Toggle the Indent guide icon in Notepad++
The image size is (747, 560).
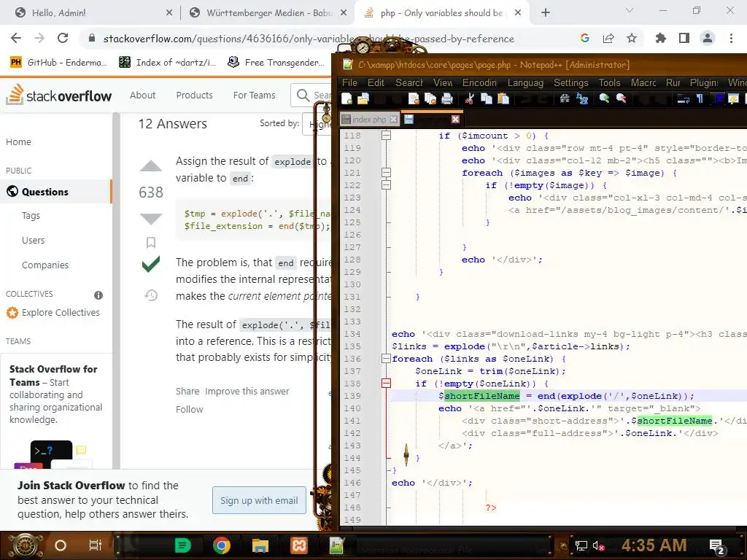717,98
